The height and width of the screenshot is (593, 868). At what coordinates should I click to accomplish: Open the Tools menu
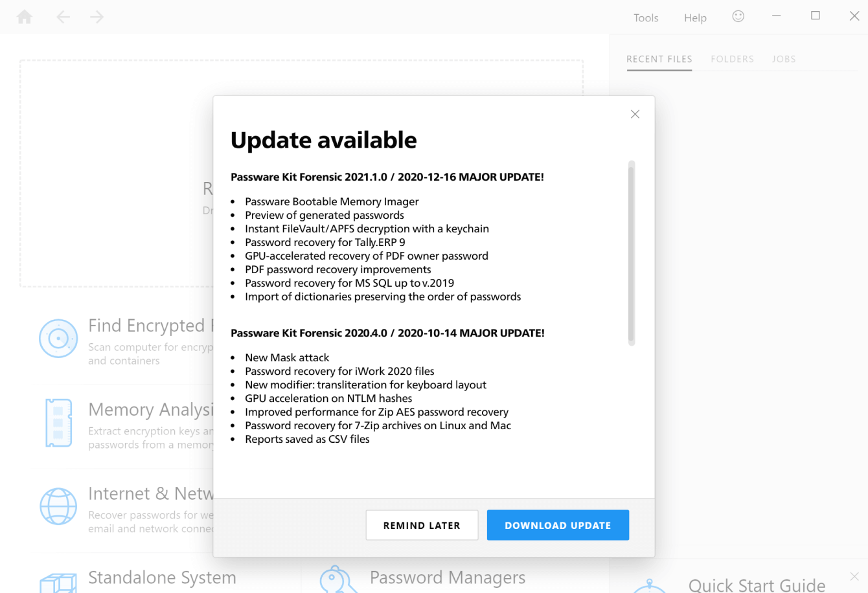(646, 18)
